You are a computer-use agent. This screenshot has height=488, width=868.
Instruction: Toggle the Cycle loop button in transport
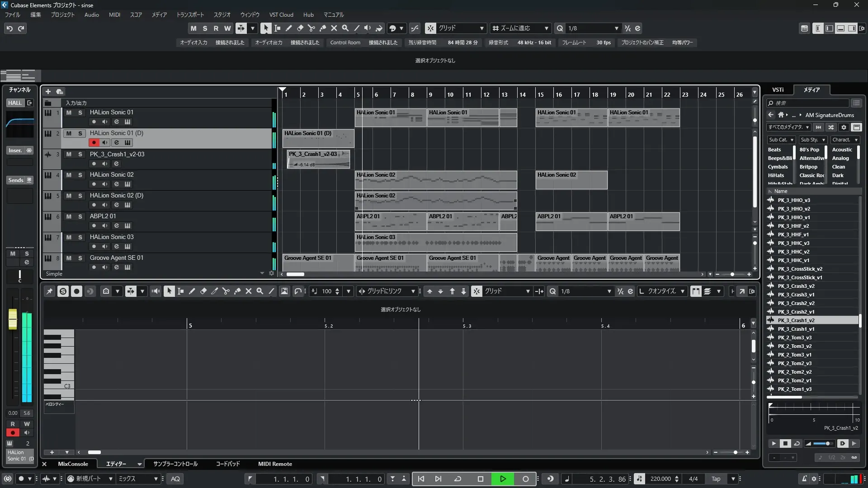(x=458, y=479)
